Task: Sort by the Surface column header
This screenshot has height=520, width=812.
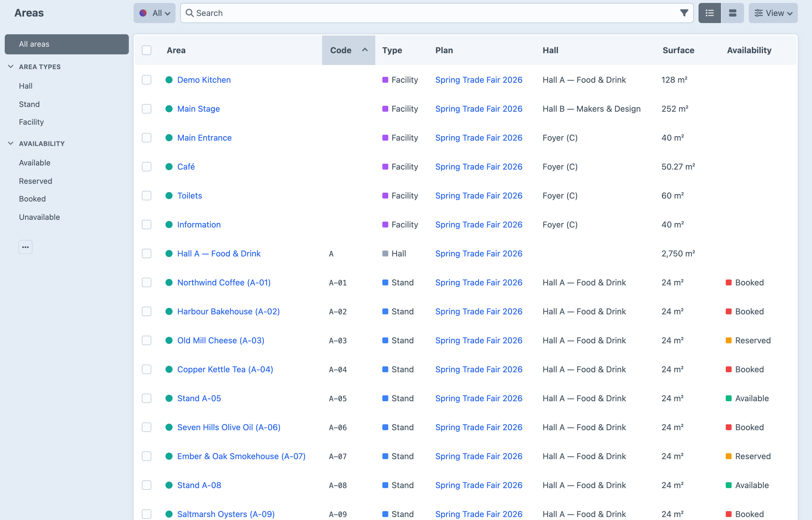Action: [678, 50]
